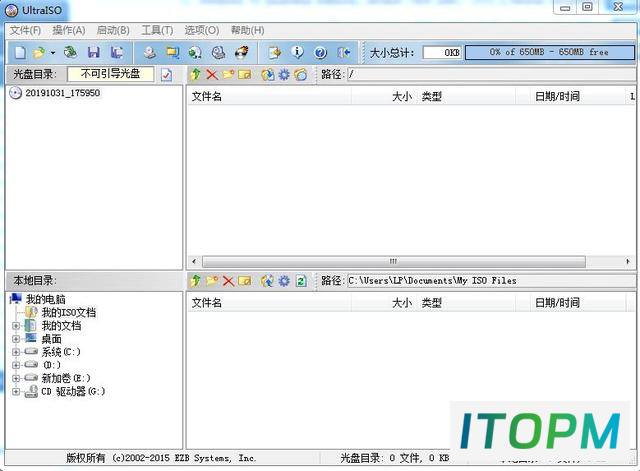Click the Make CD/DVD Image icon
640x471 pixels.
(150, 52)
